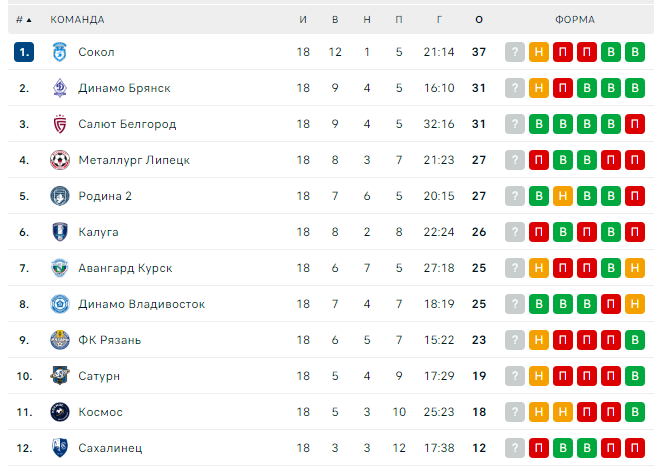Click the Сокол team logo

click(x=60, y=52)
